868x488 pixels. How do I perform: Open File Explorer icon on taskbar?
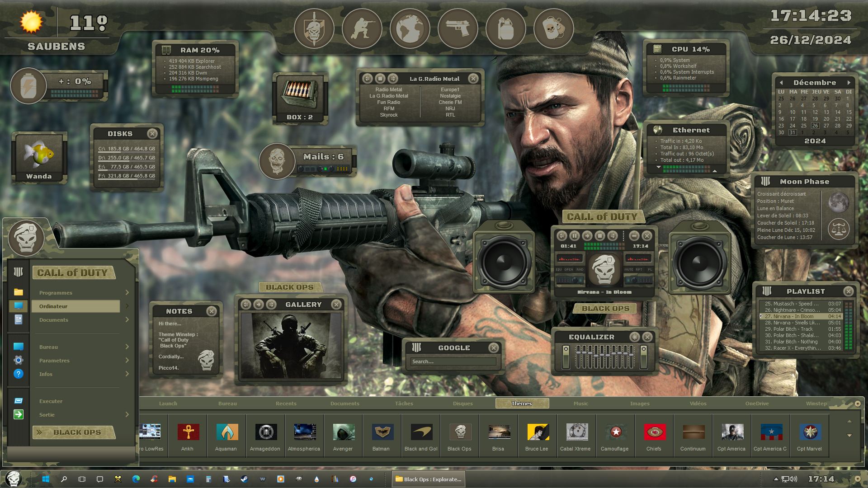172,479
